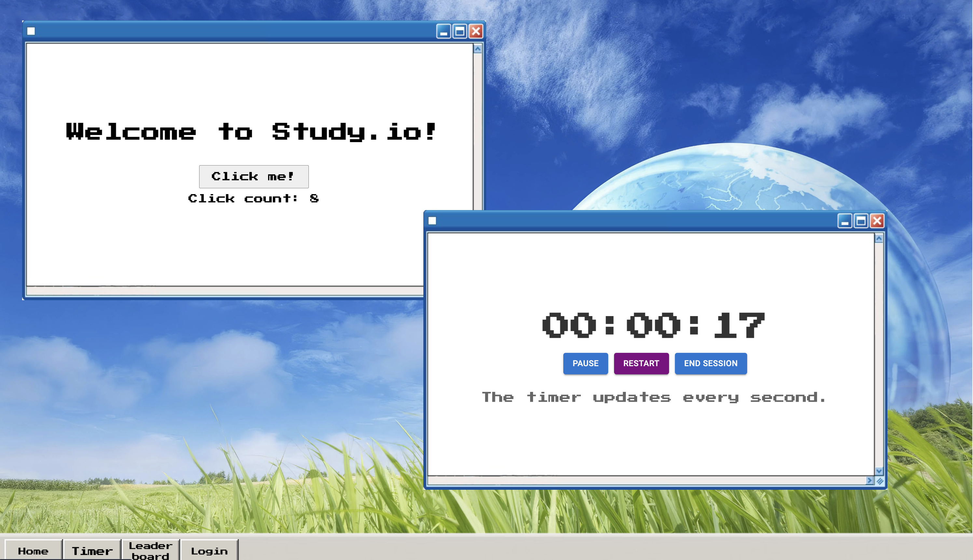End the study session

pyautogui.click(x=710, y=364)
